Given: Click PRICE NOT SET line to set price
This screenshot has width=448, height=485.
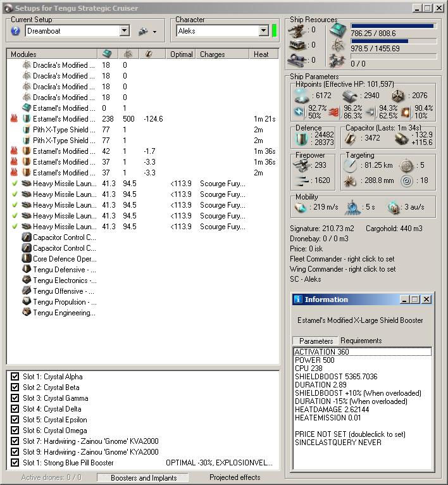Looking at the screenshot, I should (x=350, y=434).
